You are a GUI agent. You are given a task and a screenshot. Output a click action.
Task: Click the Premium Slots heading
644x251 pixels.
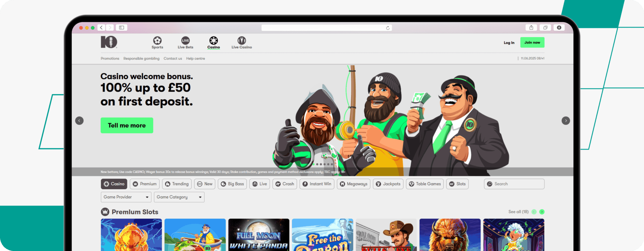point(135,212)
